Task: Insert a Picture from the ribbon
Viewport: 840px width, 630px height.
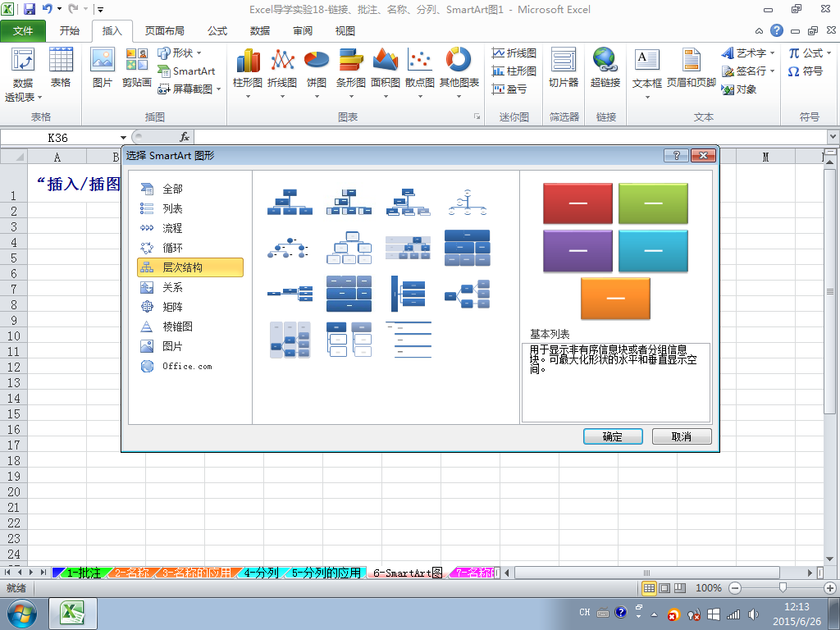Action: coord(103,67)
